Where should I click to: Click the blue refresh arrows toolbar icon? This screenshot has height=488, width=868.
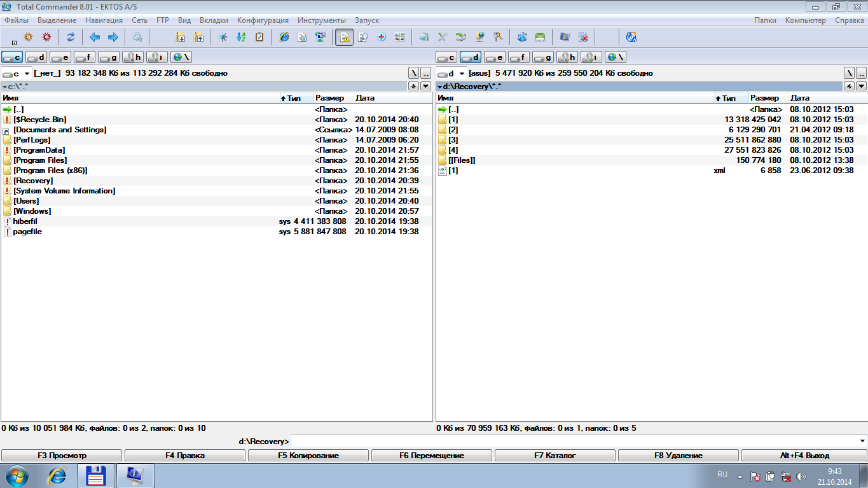coord(71,38)
